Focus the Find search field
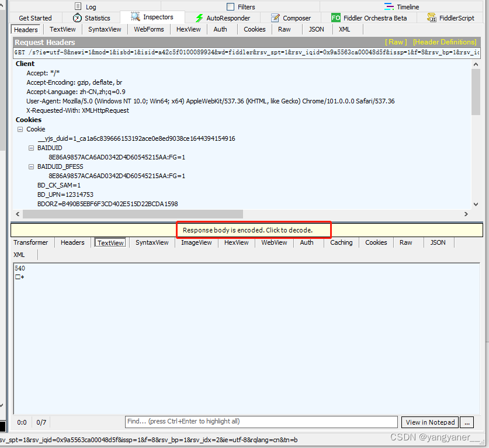Viewport: 489px width, 448px height. pos(261,422)
